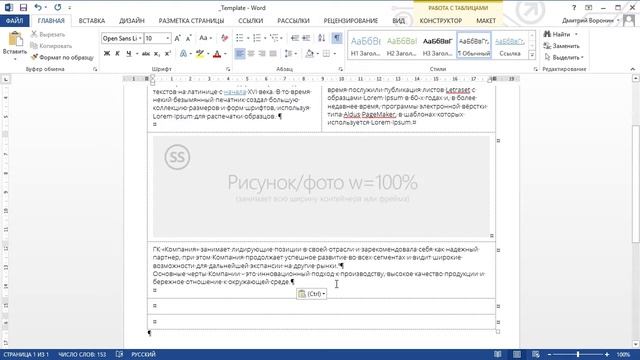Insert a bulleted list
This screenshot has height=360, width=640.
point(240,38)
